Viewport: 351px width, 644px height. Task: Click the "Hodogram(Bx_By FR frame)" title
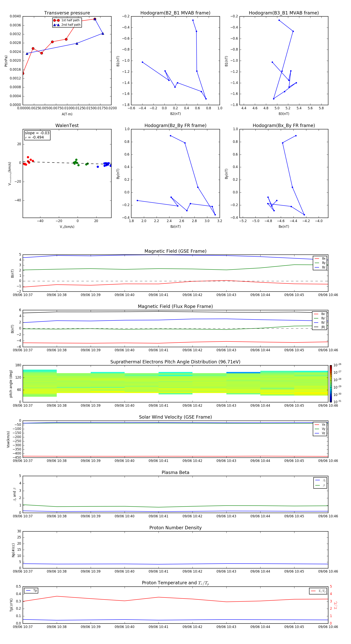pos(284,125)
